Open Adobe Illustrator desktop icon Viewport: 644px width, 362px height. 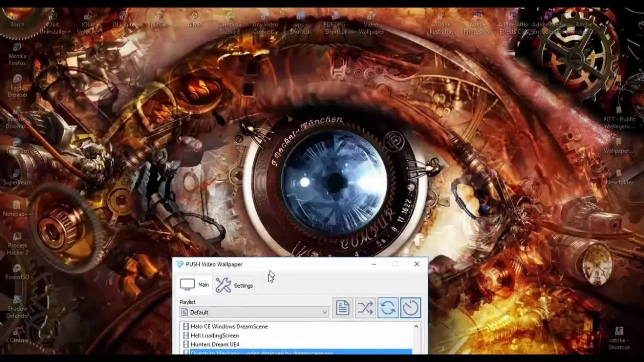(442, 24)
